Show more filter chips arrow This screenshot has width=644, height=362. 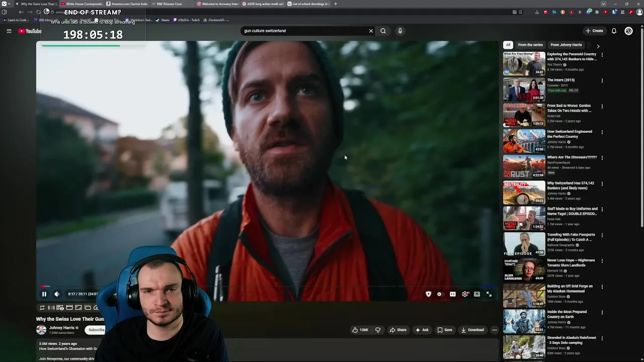click(x=598, y=45)
